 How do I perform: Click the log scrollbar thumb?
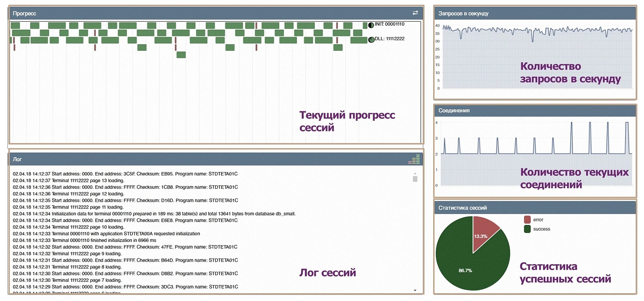point(415,179)
